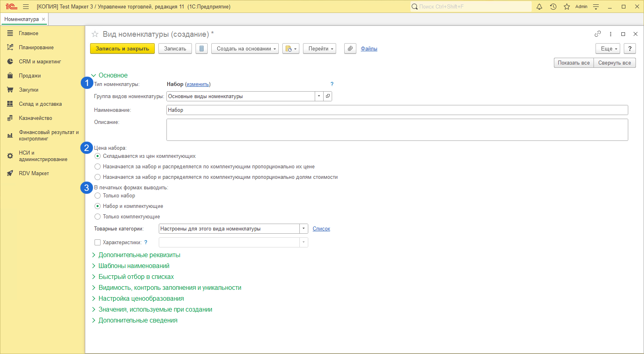Screen dimensions: 644x354
Task: Choose 'Только комплектующие' radio button
Action: [x=98, y=217]
